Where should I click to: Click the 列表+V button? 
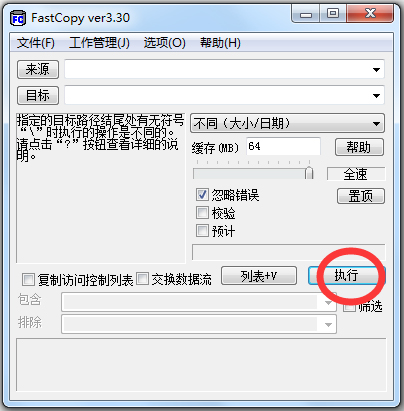click(259, 276)
